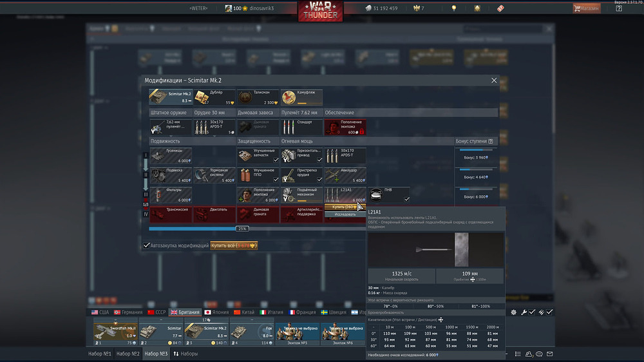Select the Тормозная система modification

click(214, 175)
